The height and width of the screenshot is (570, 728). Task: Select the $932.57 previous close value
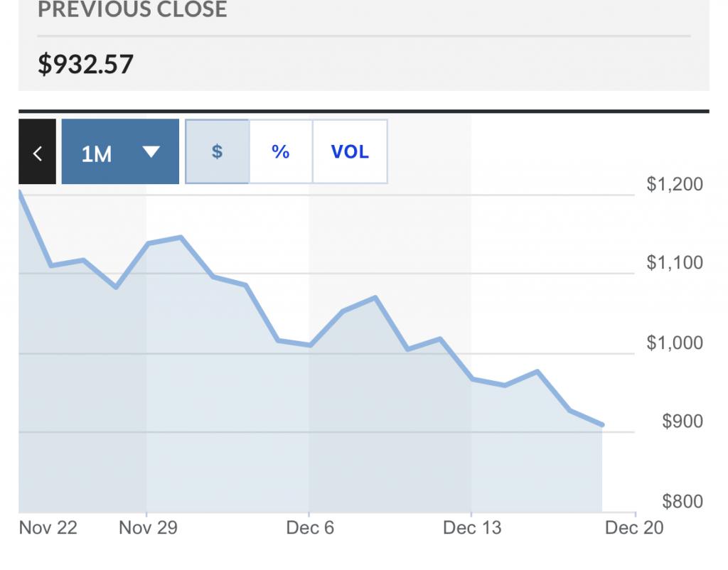click(x=85, y=64)
